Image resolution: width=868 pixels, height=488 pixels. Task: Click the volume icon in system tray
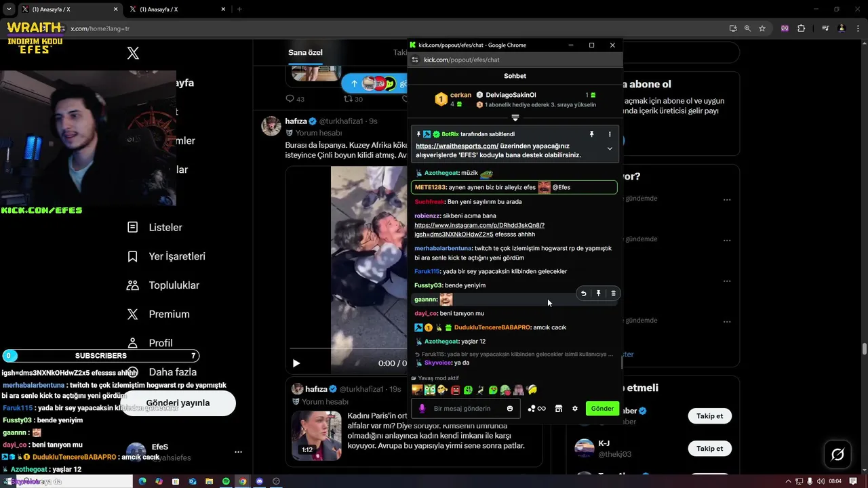(x=821, y=481)
